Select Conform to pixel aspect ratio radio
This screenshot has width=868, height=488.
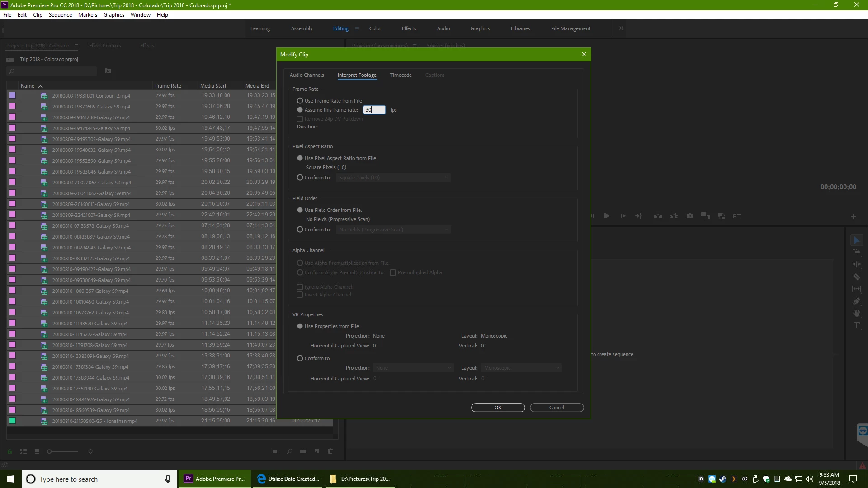(x=300, y=178)
